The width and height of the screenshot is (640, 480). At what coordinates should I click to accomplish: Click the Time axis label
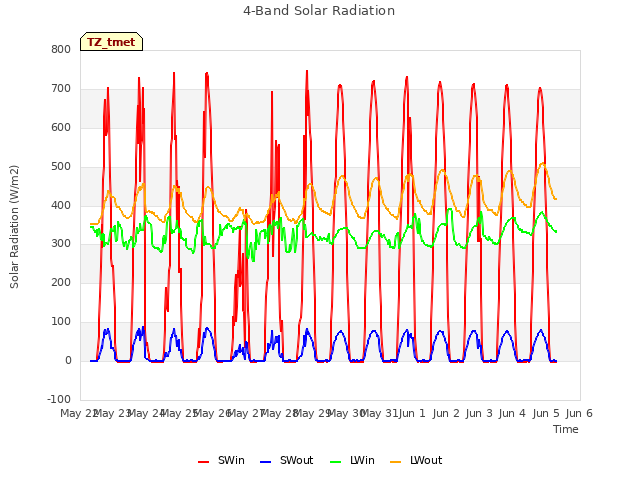[x=566, y=429]
